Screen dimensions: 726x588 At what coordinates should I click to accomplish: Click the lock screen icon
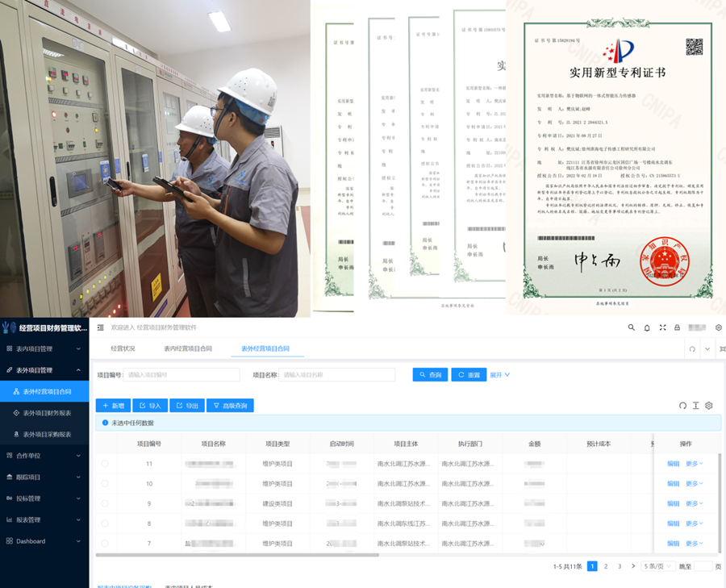click(677, 327)
